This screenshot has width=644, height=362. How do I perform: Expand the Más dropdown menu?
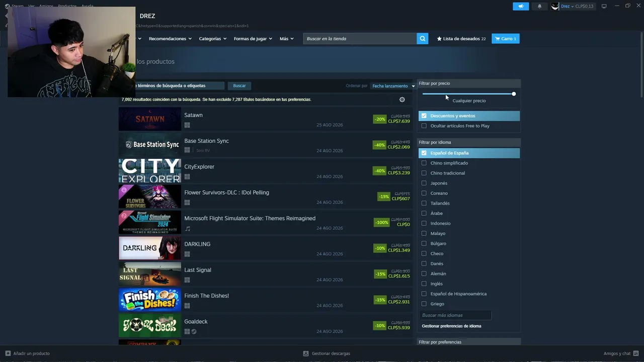tap(286, 39)
